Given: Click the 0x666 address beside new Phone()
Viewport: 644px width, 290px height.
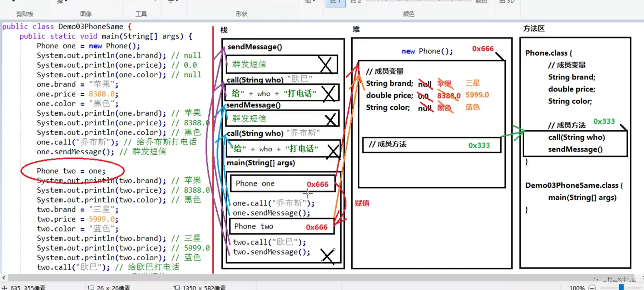Looking at the screenshot, I should (x=483, y=49).
